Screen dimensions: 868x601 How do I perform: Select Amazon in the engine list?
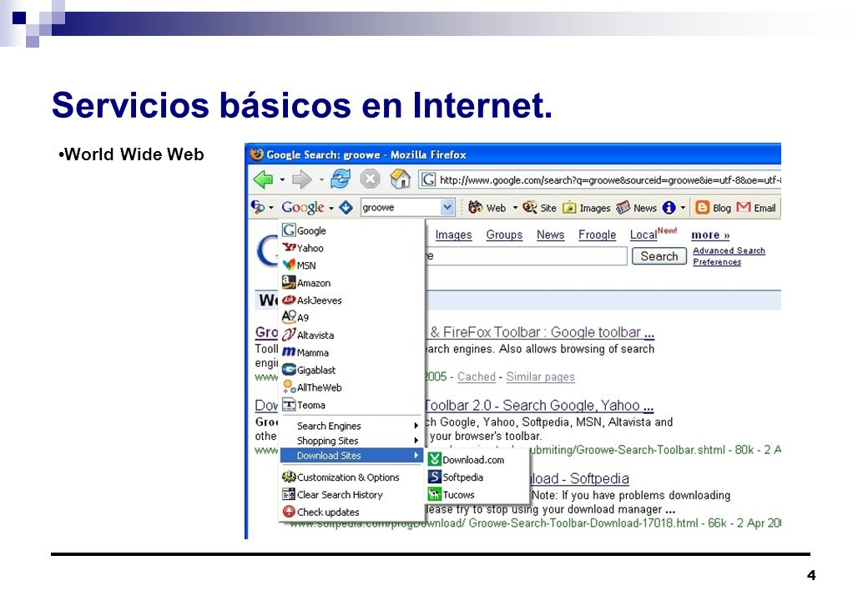[x=352, y=283]
